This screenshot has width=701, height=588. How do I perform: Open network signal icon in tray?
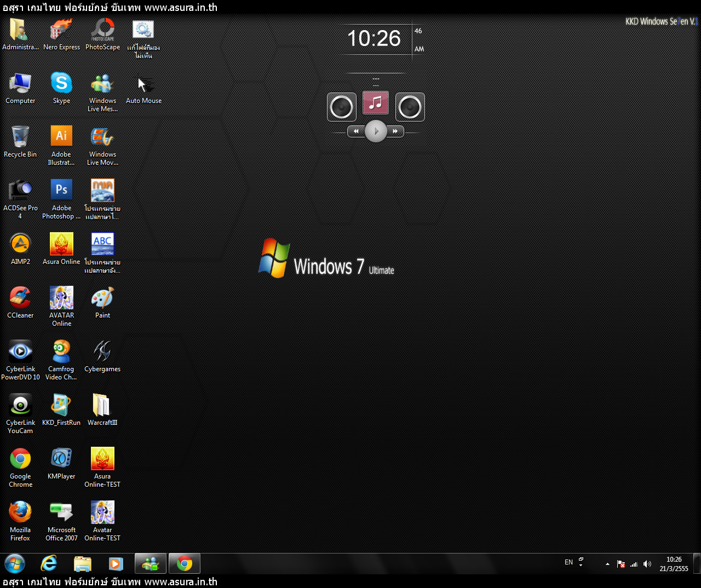click(634, 564)
